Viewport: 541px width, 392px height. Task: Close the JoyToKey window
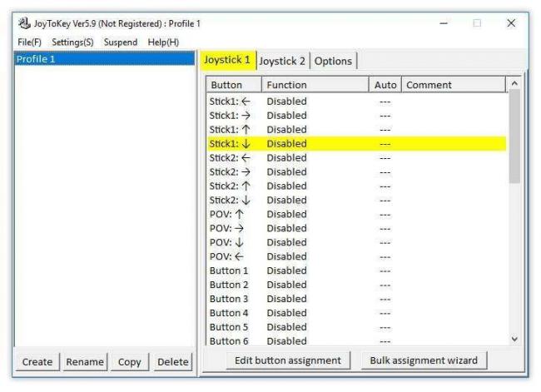[511, 23]
